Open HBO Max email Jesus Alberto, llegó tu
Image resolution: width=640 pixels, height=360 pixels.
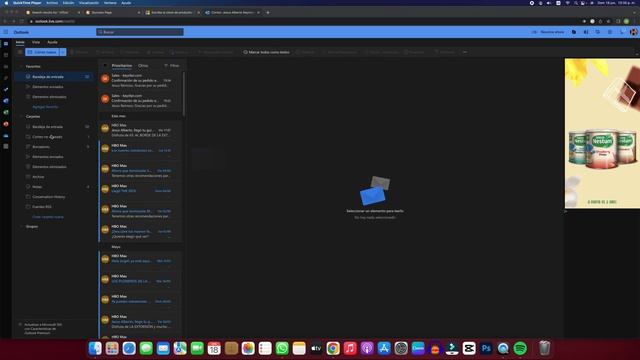tap(140, 130)
